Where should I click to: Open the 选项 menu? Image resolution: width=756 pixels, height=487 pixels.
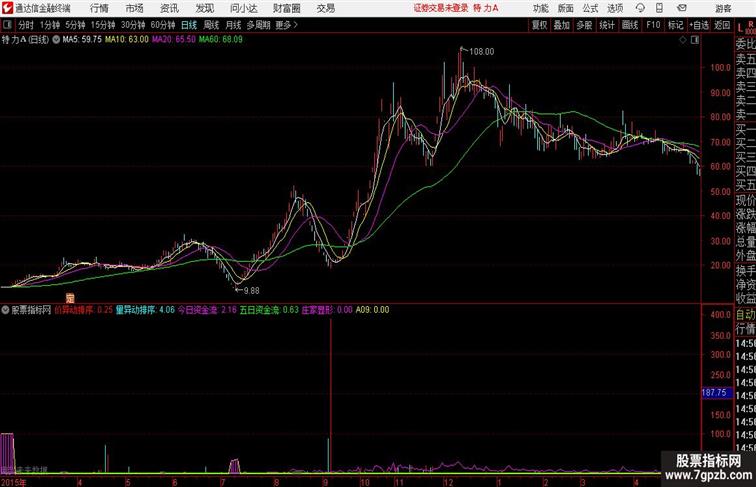pos(615,8)
